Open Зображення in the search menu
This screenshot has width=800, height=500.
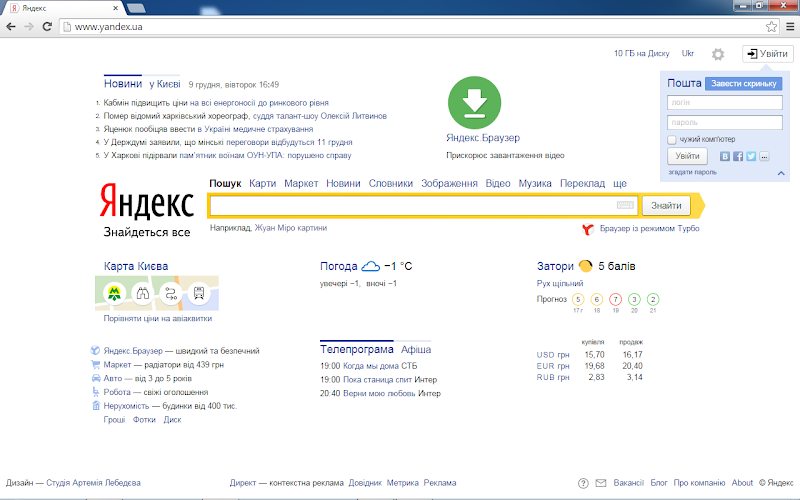point(449,183)
